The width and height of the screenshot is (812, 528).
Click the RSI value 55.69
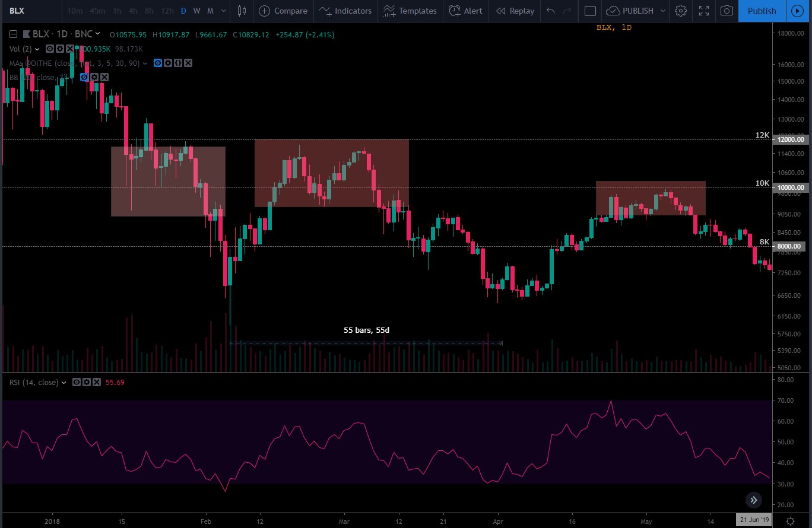(115, 383)
